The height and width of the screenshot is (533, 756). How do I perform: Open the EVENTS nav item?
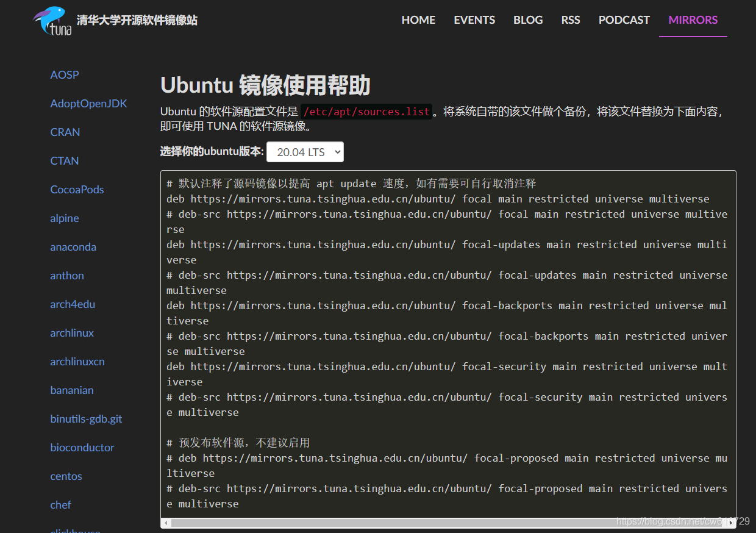474,20
